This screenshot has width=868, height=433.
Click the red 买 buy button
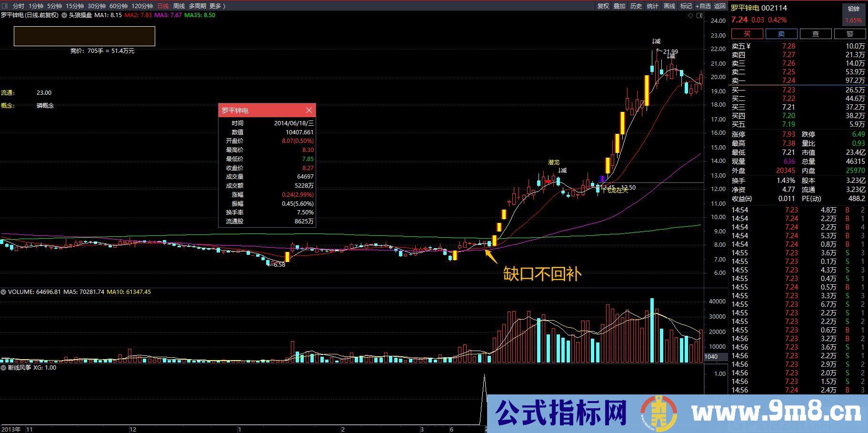[x=747, y=34]
